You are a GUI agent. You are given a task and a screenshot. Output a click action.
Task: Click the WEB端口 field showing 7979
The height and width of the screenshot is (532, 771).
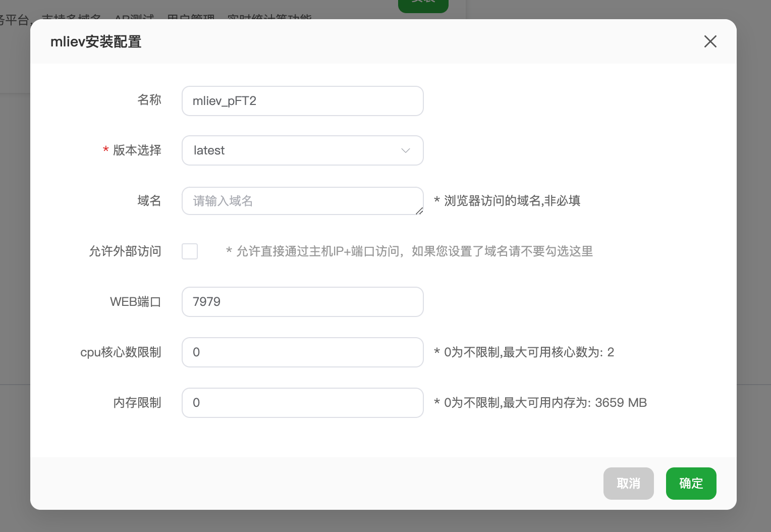pos(302,302)
